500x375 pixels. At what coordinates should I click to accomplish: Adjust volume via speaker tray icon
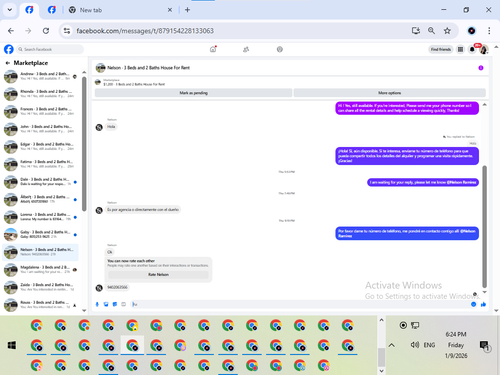coord(415,345)
